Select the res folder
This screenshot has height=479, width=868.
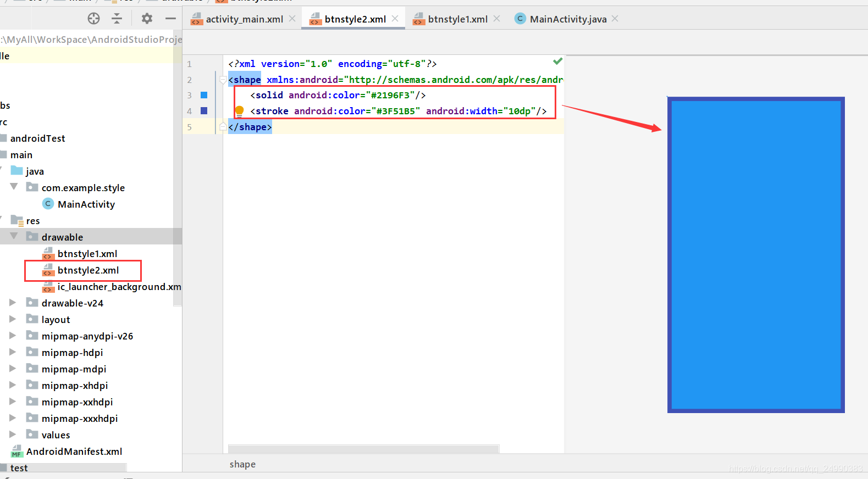pyautogui.click(x=33, y=221)
